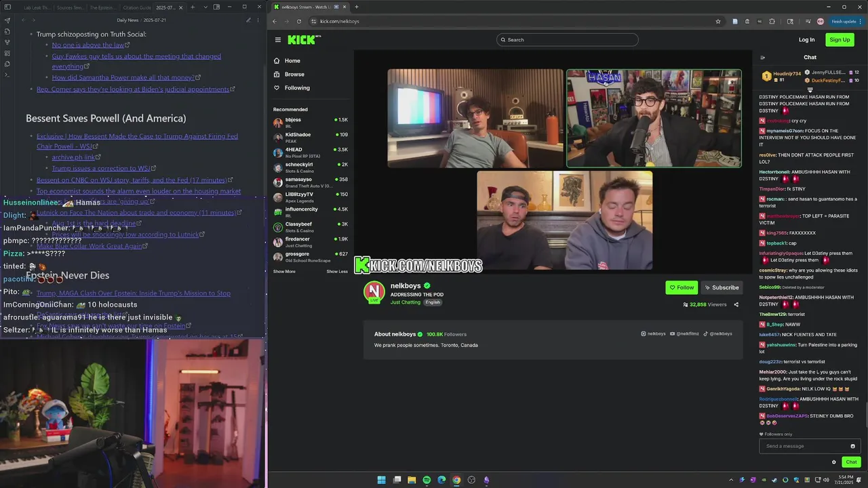
Task: Click green Chat send button
Action: point(851,462)
